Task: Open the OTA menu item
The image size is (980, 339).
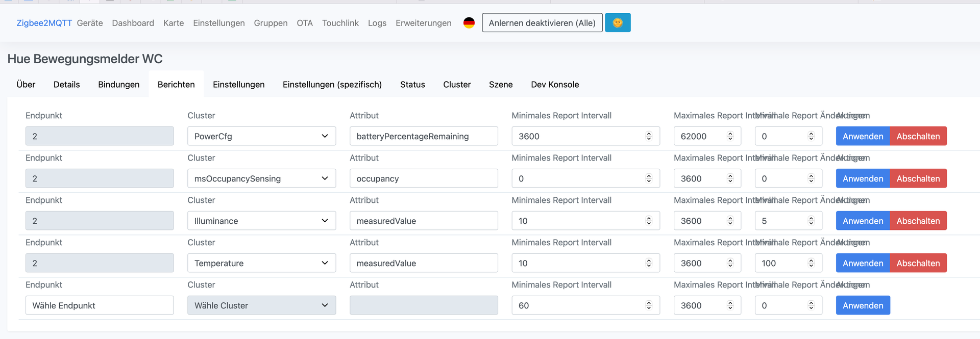Action: click(304, 23)
